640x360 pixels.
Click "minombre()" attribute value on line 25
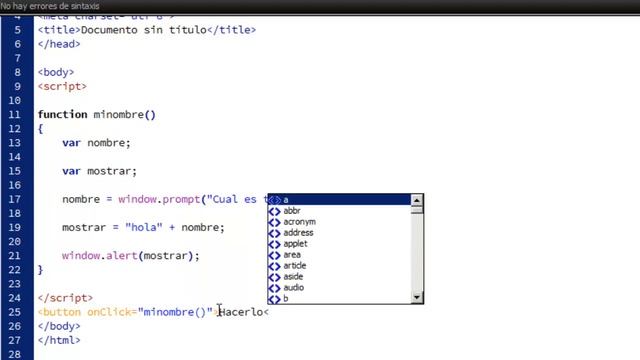coord(175,312)
